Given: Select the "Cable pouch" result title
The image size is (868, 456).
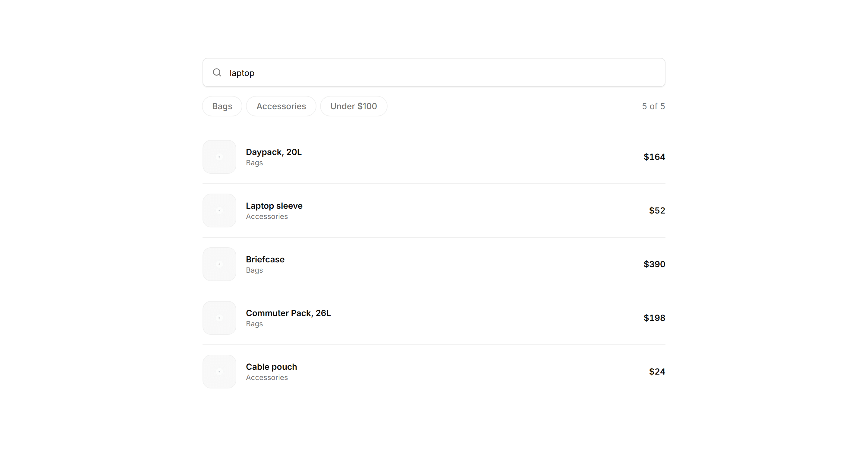Looking at the screenshot, I should [x=271, y=367].
